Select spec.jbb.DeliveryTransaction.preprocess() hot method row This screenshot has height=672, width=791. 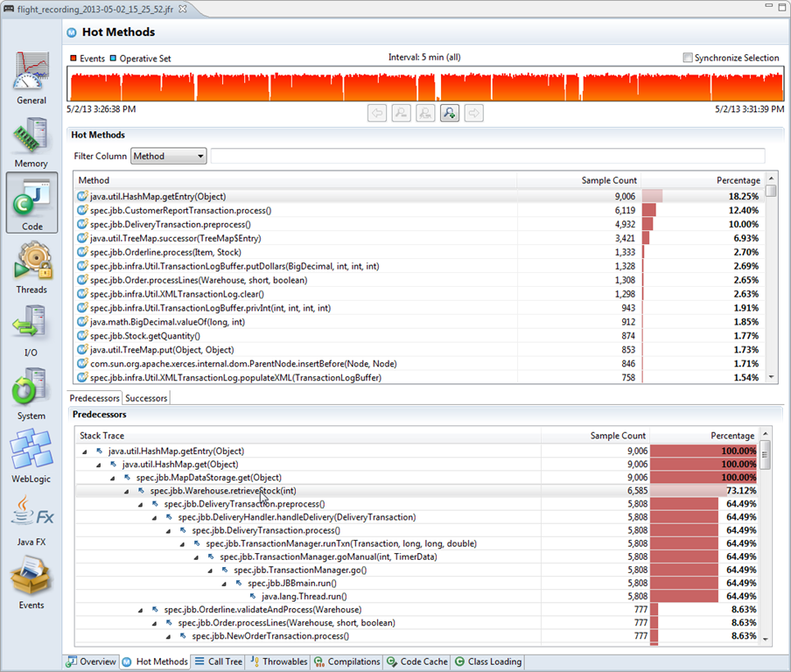point(420,225)
